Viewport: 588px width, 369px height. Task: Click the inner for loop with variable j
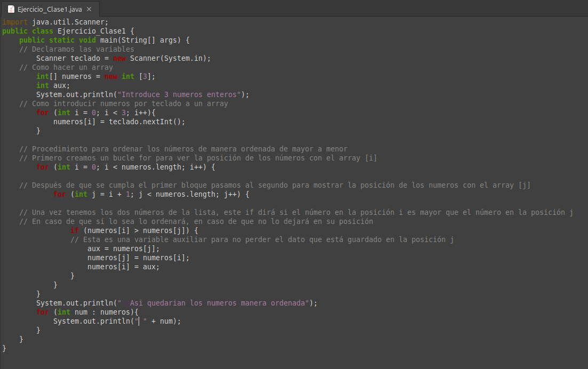click(x=151, y=194)
